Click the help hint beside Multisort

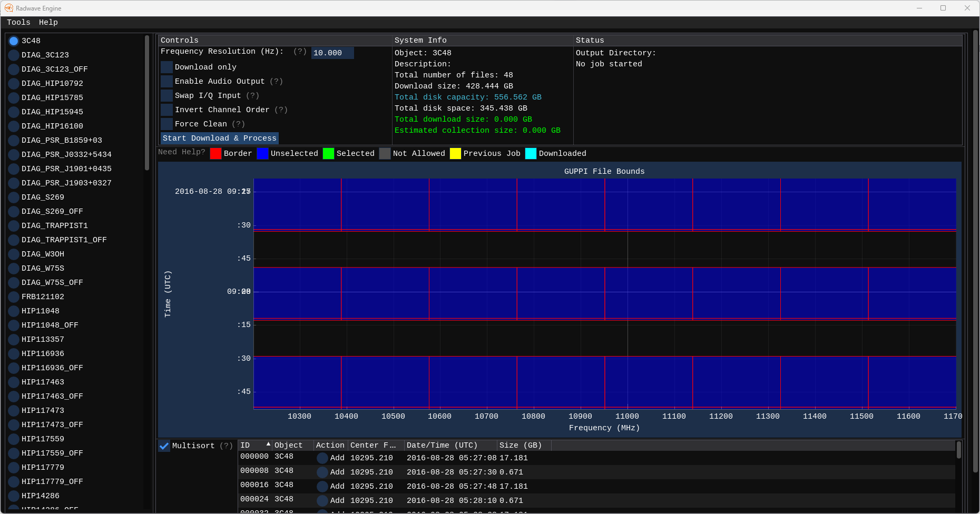226,446
